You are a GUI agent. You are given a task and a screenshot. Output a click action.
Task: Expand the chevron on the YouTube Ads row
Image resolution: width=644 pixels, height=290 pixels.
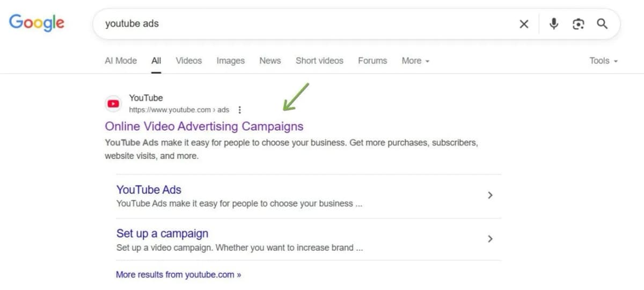pyautogui.click(x=489, y=195)
